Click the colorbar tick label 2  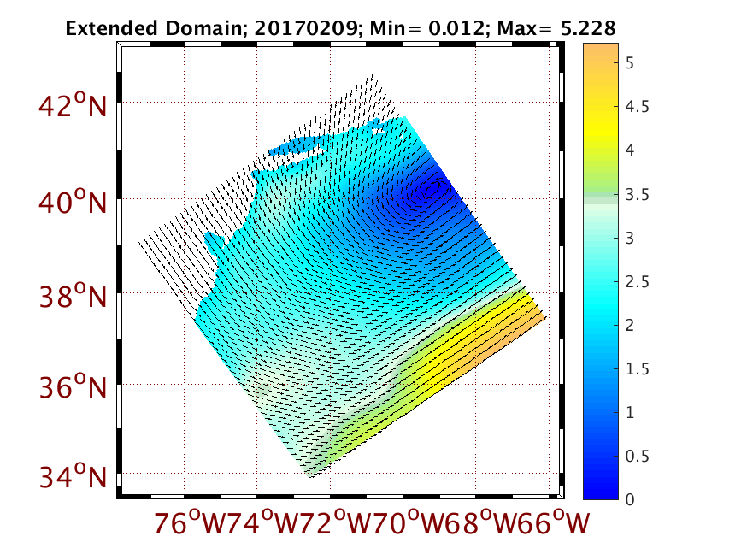coord(630,325)
